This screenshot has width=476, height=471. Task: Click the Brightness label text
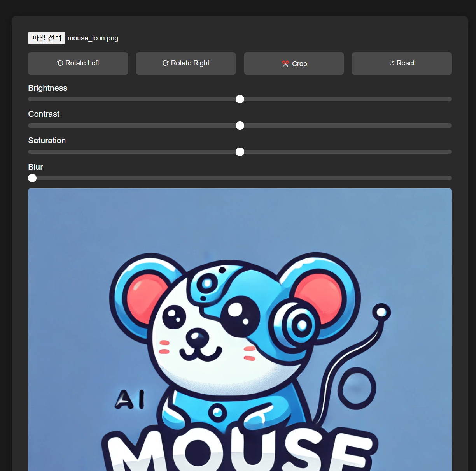(x=47, y=88)
